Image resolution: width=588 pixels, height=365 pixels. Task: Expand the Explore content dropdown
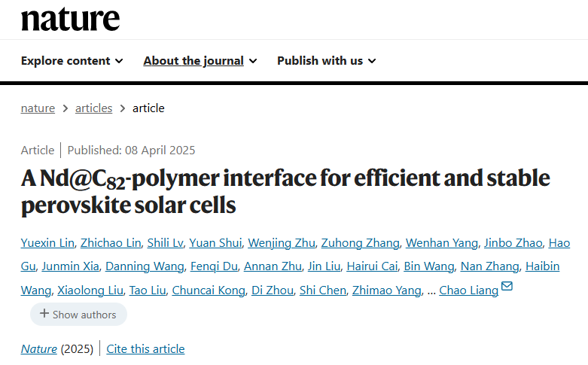coord(72,61)
